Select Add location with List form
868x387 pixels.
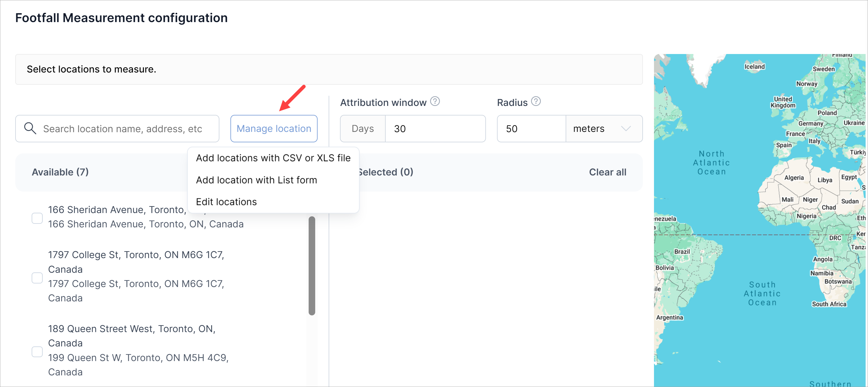(x=256, y=180)
